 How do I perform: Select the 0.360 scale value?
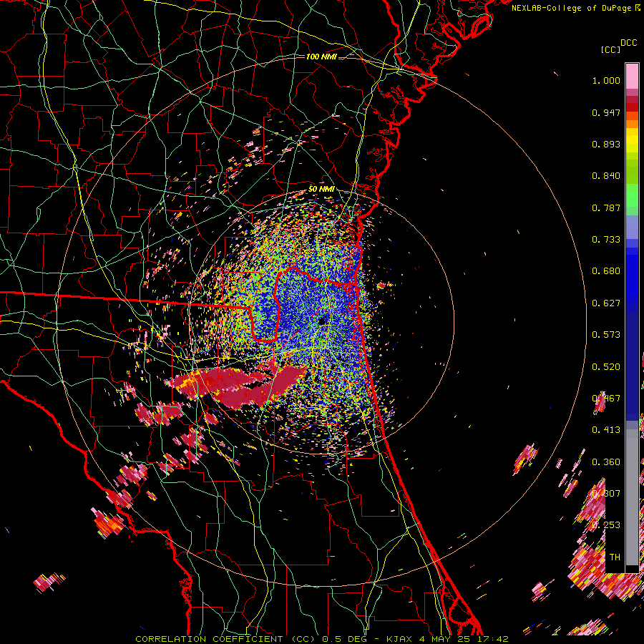click(606, 462)
